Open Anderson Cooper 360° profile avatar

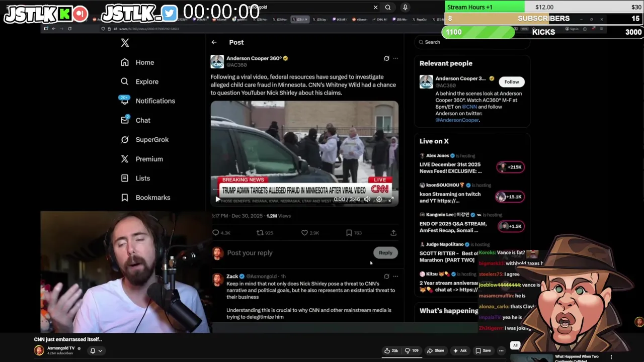tap(217, 61)
